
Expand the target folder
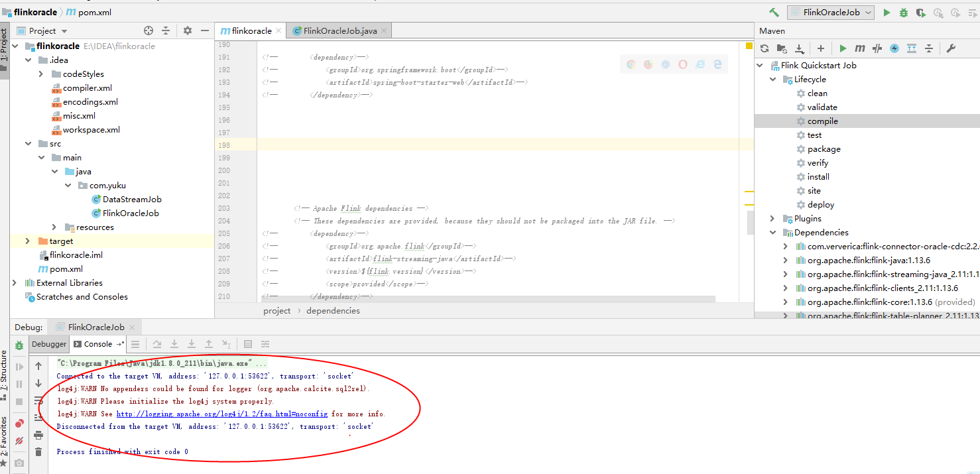coord(28,241)
